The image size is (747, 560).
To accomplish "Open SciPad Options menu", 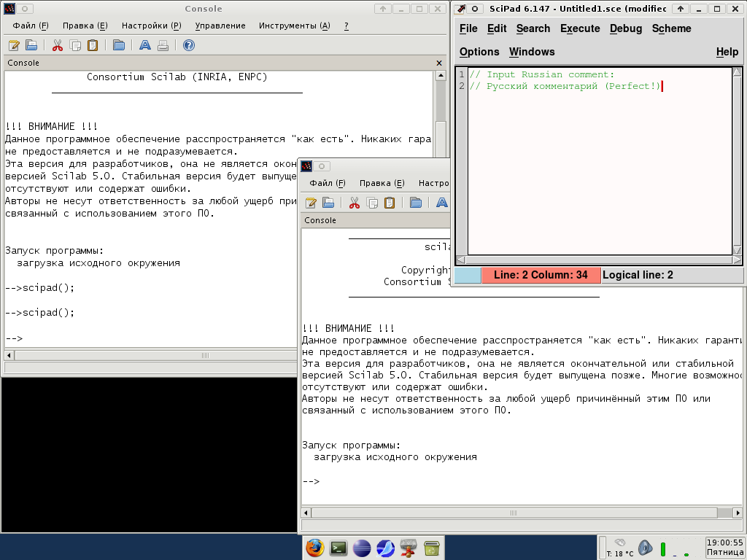I will 479,52.
